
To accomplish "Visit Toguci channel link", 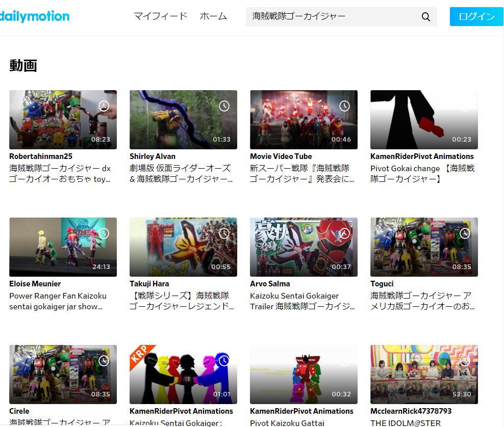I will 382,284.
